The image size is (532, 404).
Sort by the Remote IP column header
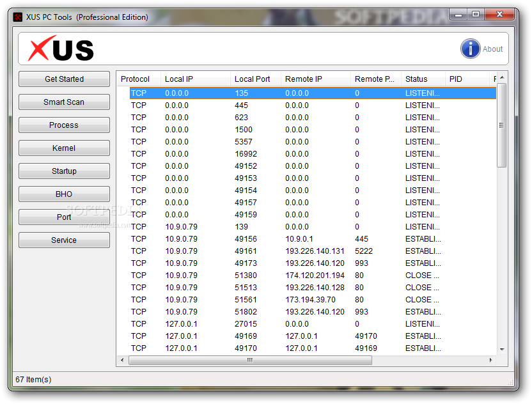[316, 79]
